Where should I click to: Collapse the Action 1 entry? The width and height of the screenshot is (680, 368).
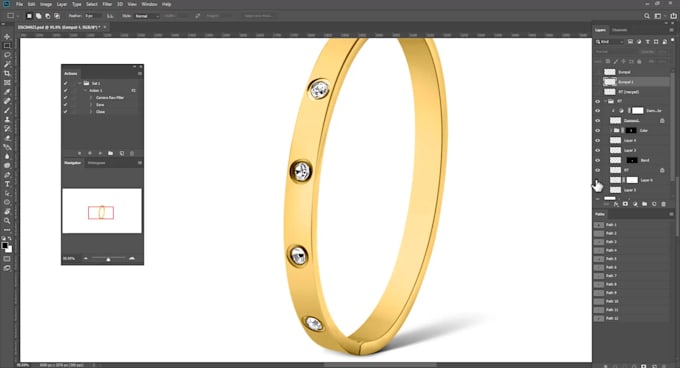click(85, 91)
